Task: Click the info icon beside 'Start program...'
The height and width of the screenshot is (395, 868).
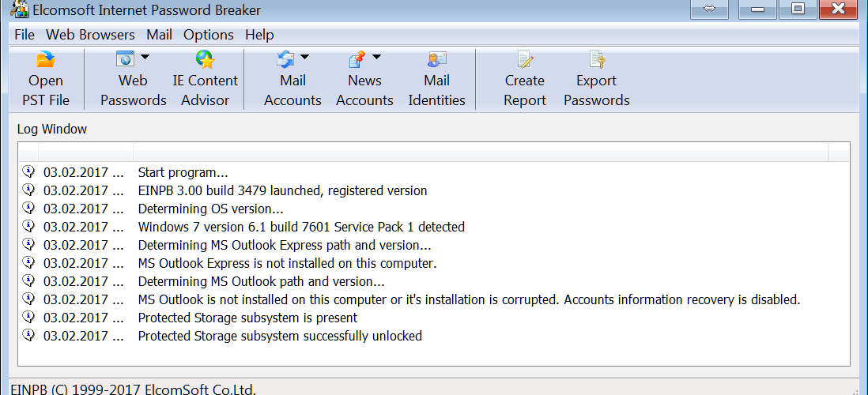Action: coord(28,172)
